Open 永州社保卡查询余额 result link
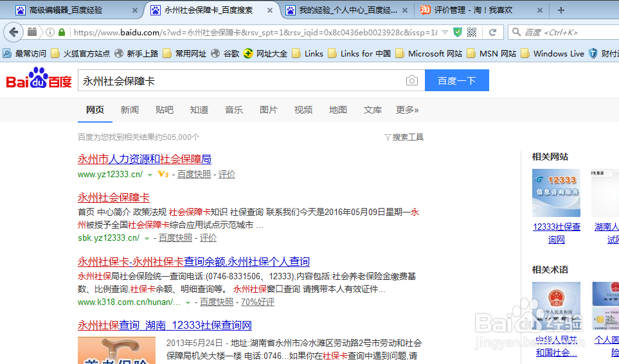The width and height of the screenshot is (619, 364). coord(194,261)
